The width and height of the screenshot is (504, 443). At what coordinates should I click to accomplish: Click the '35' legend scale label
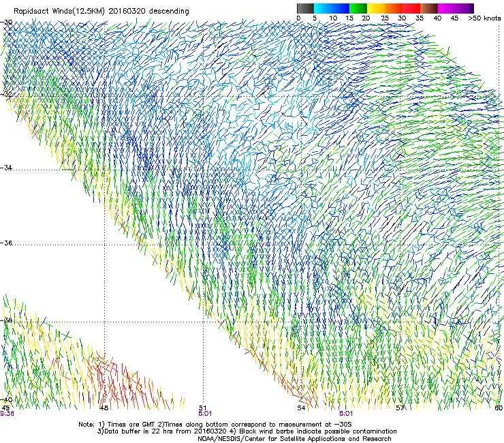coord(420,18)
